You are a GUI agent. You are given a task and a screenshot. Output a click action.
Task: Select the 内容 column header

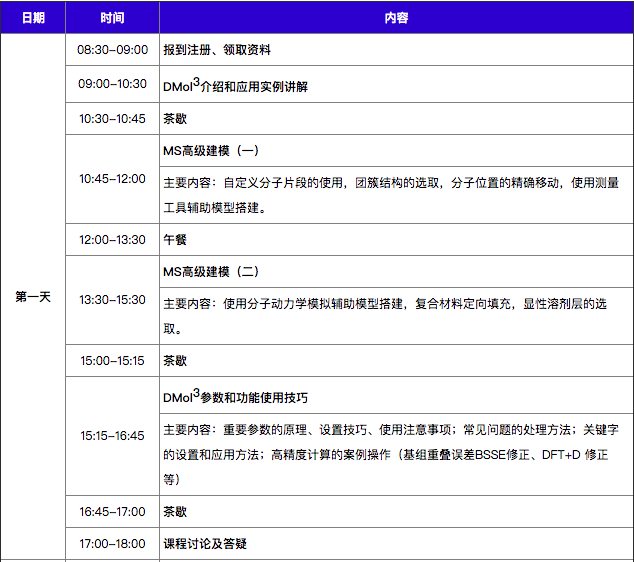pyautogui.click(x=396, y=18)
